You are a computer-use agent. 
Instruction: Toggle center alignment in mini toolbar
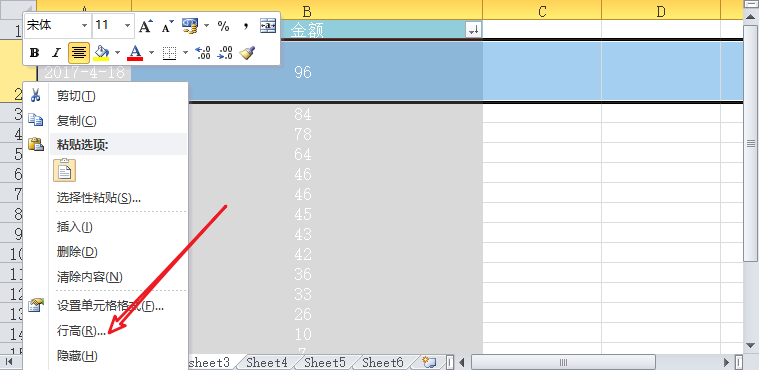click(x=78, y=53)
